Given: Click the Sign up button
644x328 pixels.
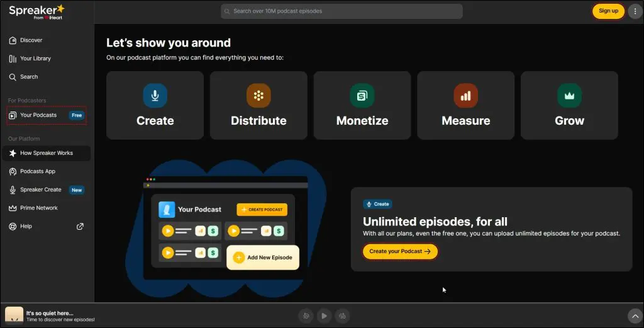Looking at the screenshot, I should pos(608,11).
